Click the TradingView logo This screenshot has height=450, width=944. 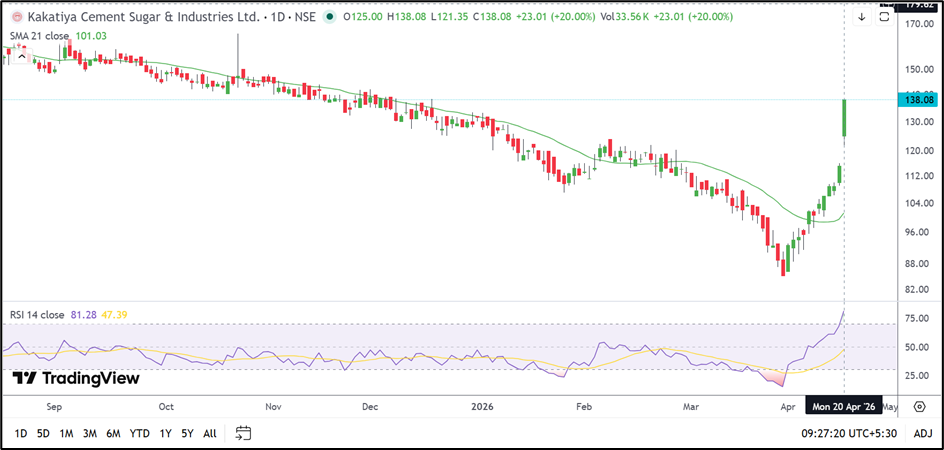[76, 378]
